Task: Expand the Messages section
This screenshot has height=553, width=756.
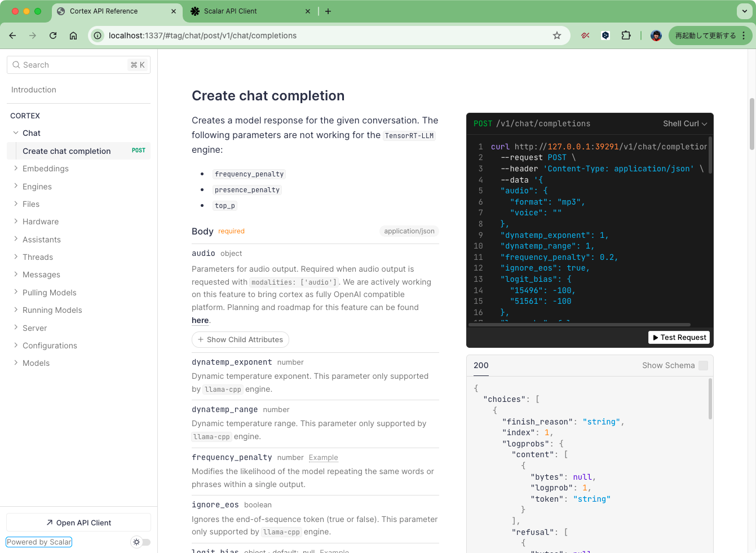Action: (41, 275)
